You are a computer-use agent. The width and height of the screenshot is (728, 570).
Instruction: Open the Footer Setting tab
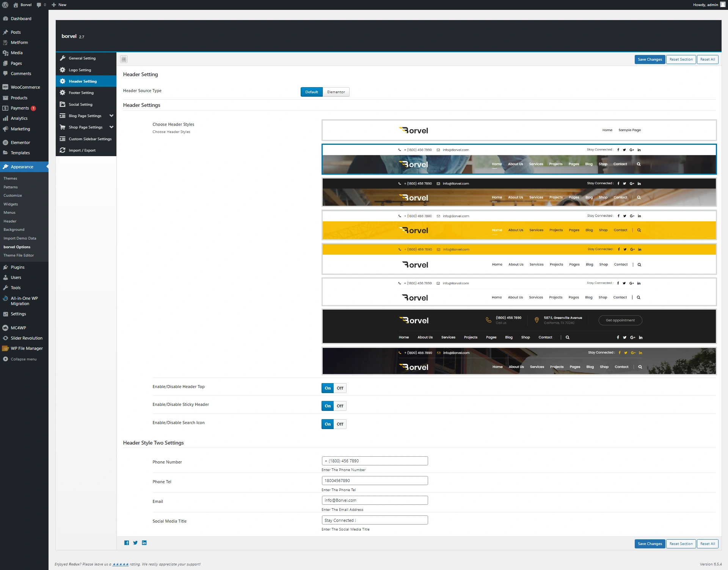point(81,93)
